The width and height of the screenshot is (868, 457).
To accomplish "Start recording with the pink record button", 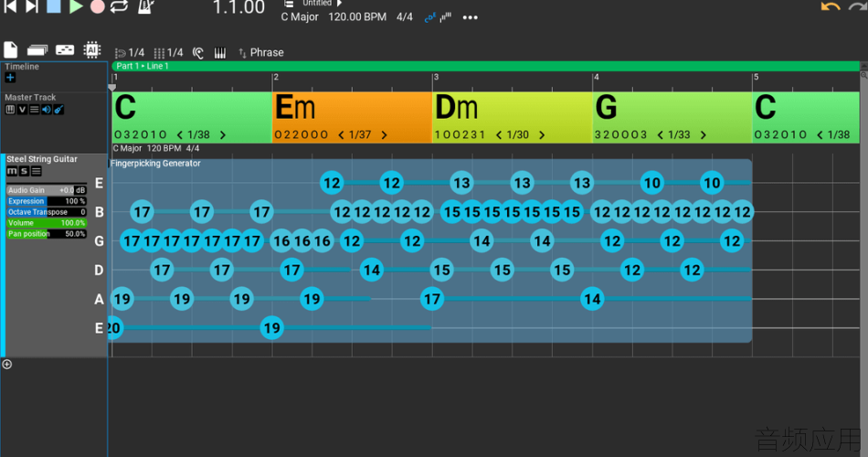I will point(98,6).
